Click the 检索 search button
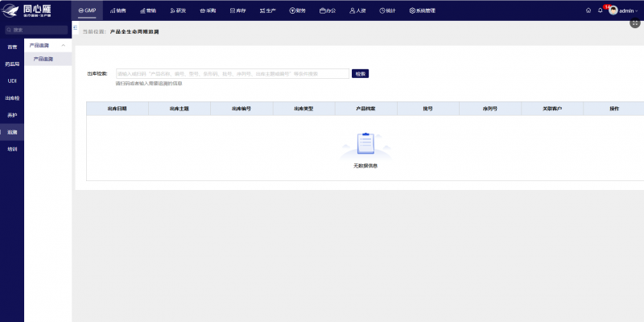The height and width of the screenshot is (322, 644). (360, 74)
